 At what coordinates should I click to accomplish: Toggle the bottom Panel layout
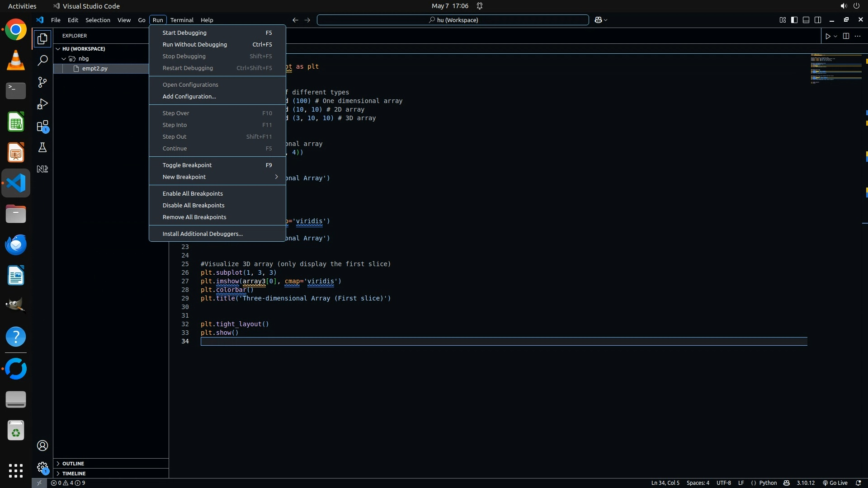[806, 20]
